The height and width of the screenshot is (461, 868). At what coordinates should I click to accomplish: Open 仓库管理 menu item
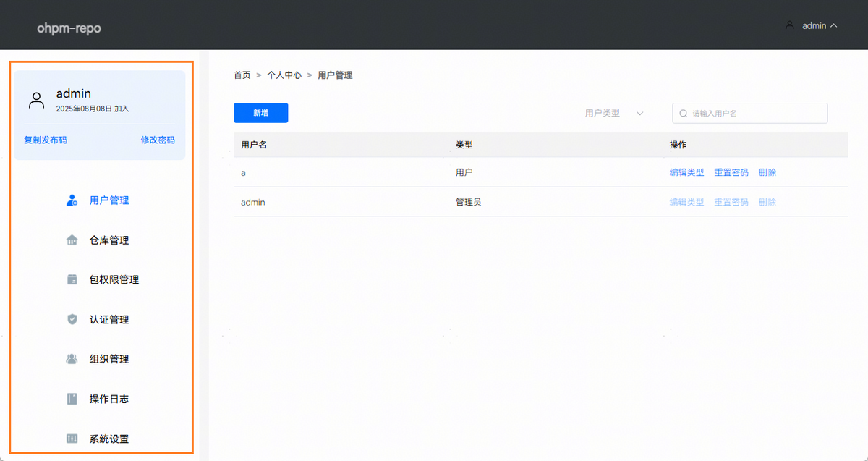(x=109, y=240)
